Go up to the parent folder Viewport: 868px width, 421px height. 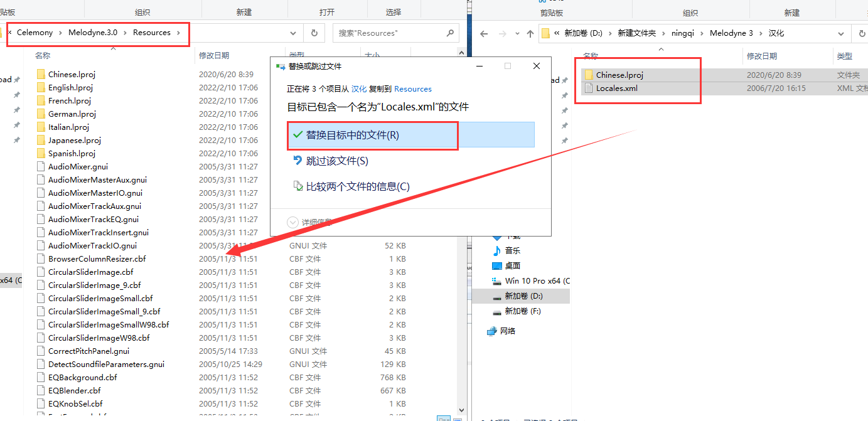click(x=530, y=33)
